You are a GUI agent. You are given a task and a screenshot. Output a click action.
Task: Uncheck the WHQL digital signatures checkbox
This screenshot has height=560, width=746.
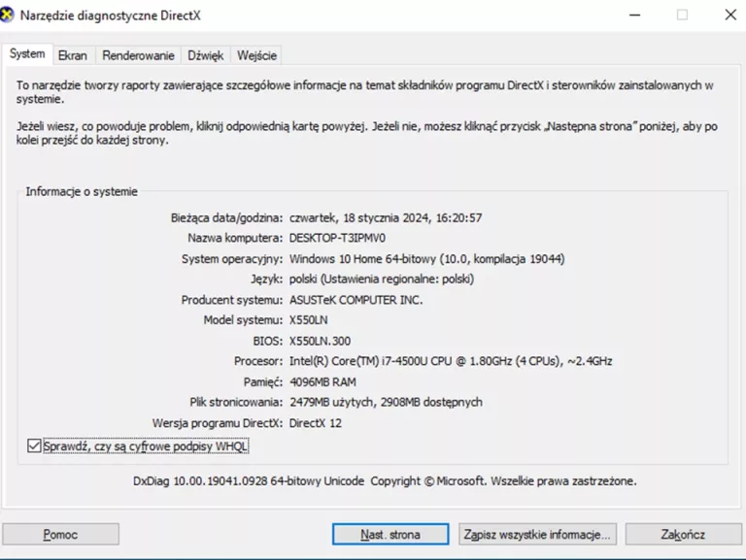(x=35, y=445)
